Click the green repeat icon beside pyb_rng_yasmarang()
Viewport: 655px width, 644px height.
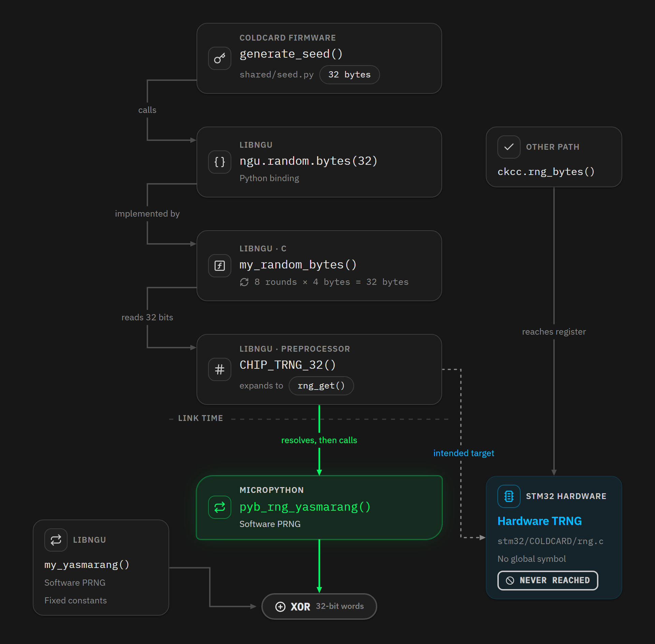click(220, 507)
